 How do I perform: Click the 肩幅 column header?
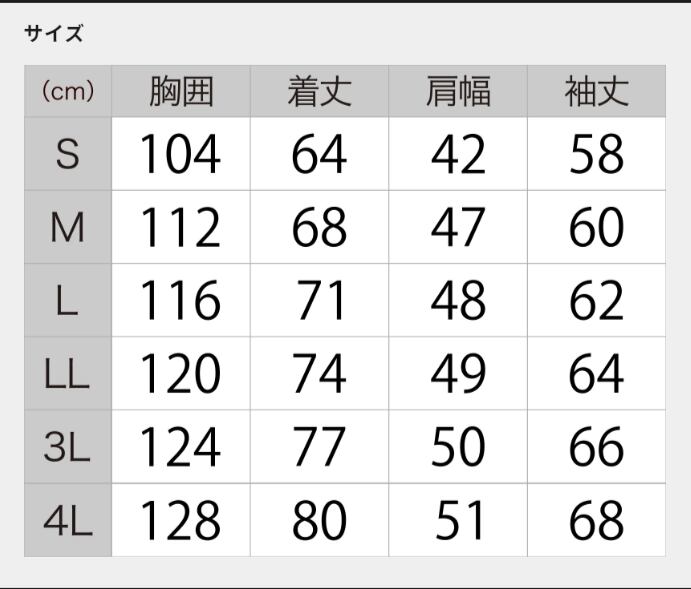tap(458, 92)
